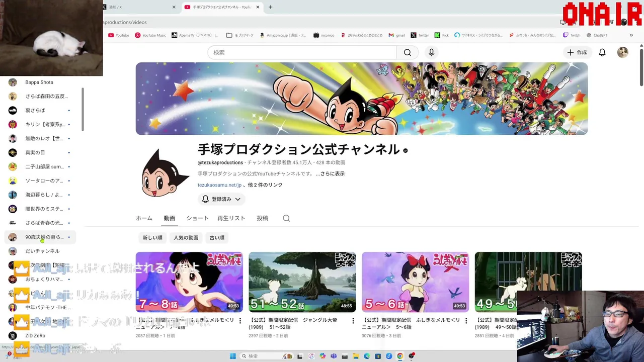Image resolution: width=644 pixels, height=362 pixels.
Task: Expand description with ...さらに表示
Action: coord(330,173)
